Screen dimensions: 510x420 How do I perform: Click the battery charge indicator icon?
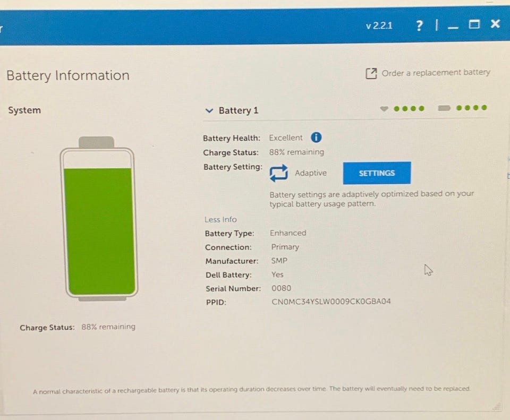(444, 108)
